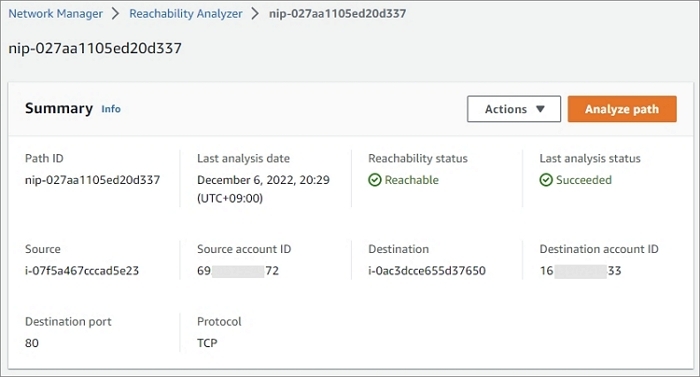
Task: Open Reachability Analyzer breadcrumb link
Action: click(x=186, y=14)
